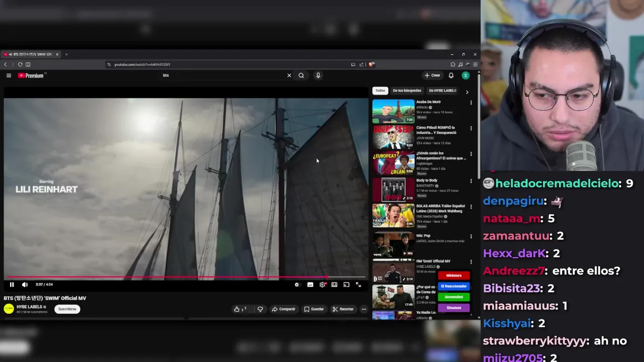This screenshot has height=362, width=644.
Task: Mute the video using the speaker icon
Action: point(25,285)
